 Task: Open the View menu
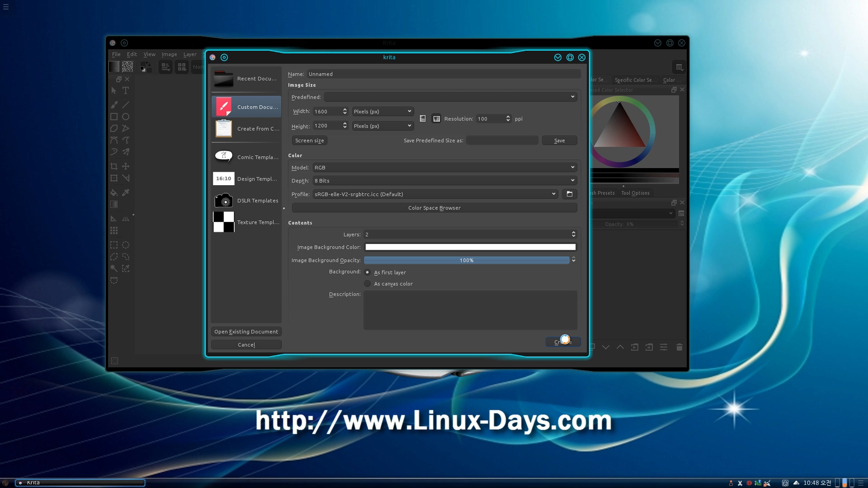(x=150, y=54)
